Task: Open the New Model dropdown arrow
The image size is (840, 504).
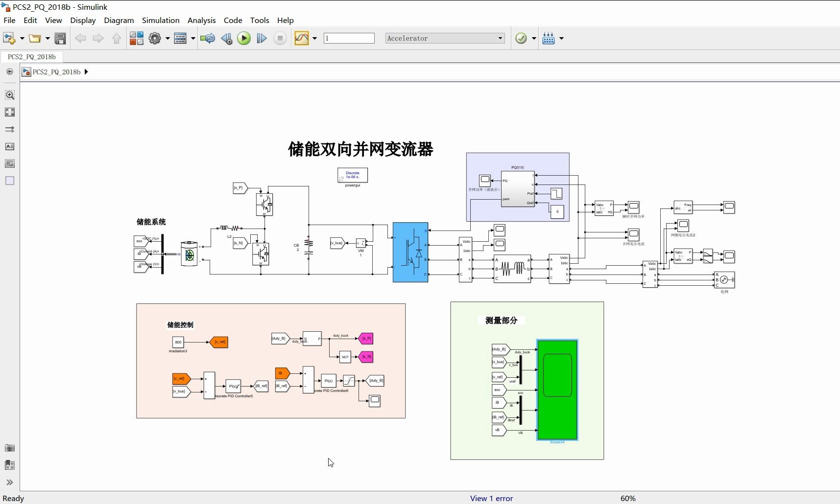Action: [x=22, y=38]
